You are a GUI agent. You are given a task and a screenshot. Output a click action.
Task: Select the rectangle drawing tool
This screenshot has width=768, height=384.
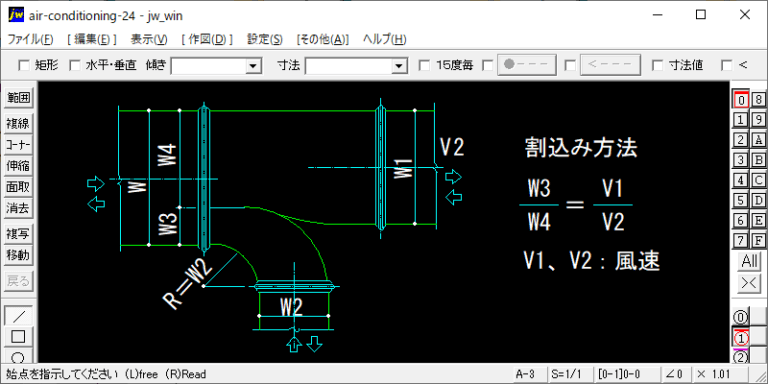(x=19, y=337)
